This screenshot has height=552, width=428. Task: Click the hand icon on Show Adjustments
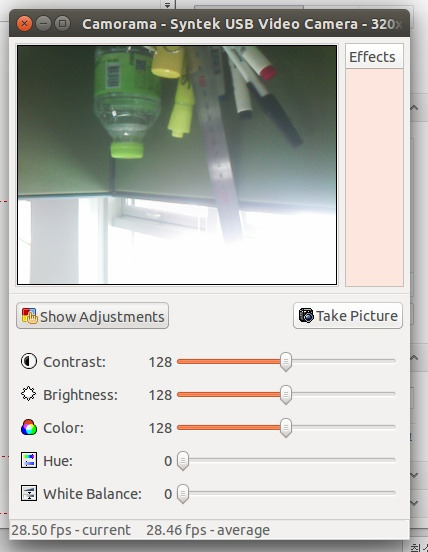tap(30, 316)
